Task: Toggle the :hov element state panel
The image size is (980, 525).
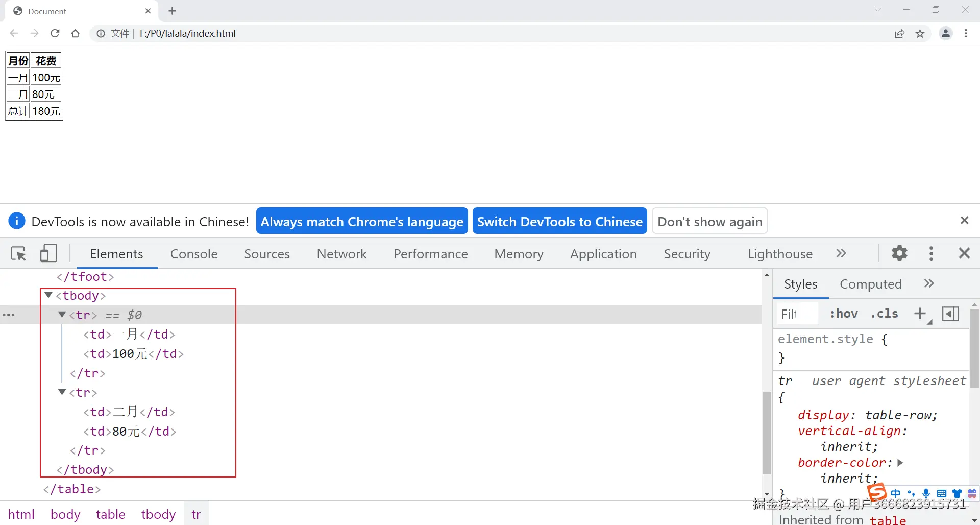Action: point(843,314)
